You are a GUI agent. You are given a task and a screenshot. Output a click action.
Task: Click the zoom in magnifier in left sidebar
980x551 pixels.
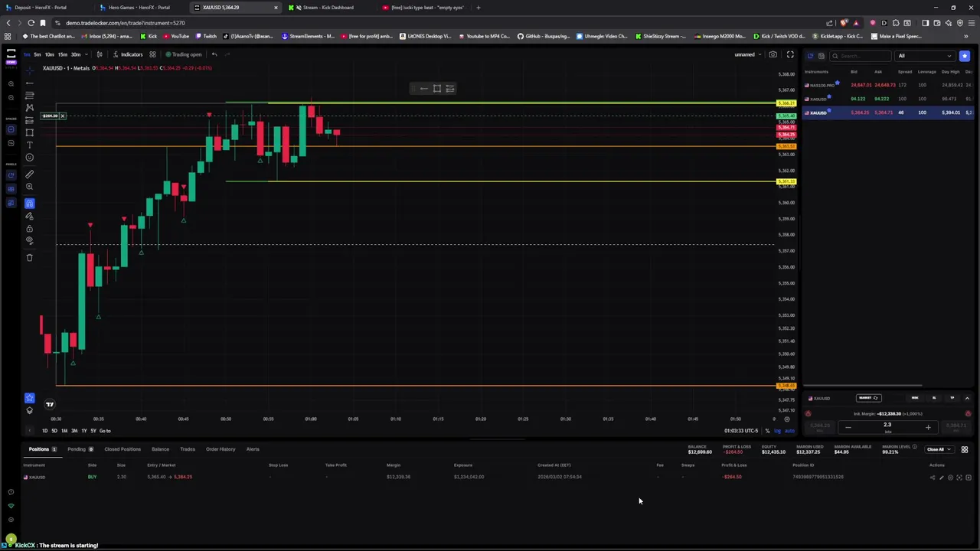tap(11, 84)
